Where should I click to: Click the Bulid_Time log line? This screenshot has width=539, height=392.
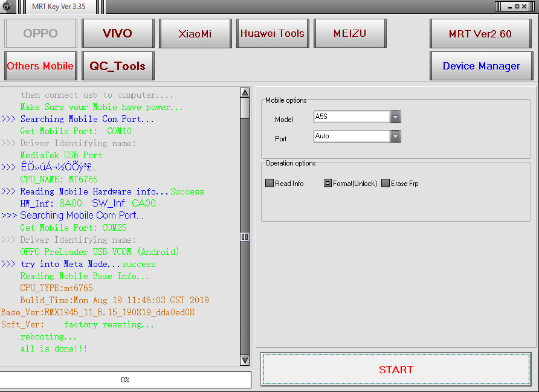tap(114, 300)
